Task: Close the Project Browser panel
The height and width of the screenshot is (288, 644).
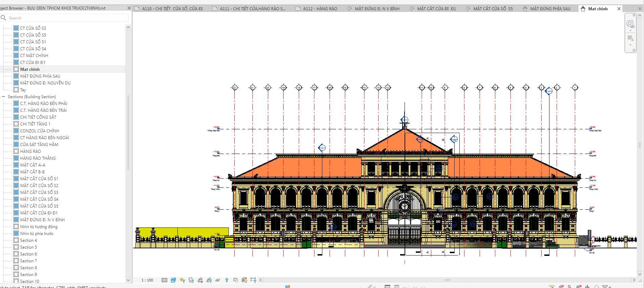Action: click(x=129, y=8)
